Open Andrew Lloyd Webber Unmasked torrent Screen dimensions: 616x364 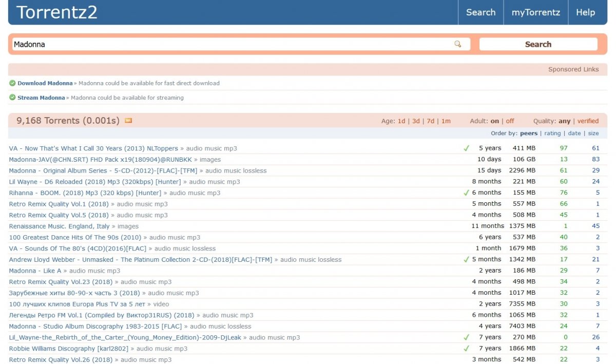coord(141,260)
